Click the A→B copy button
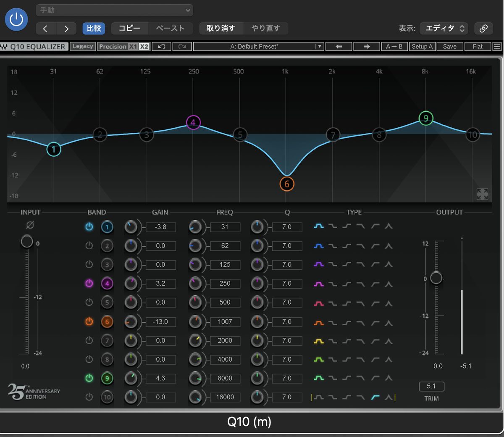Image resolution: width=504 pixels, height=437 pixels. [x=394, y=47]
